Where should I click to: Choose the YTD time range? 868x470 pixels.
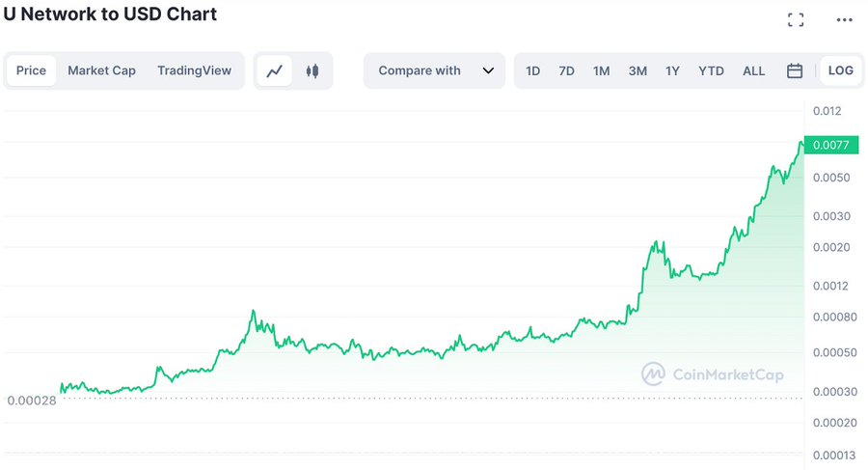pos(711,71)
